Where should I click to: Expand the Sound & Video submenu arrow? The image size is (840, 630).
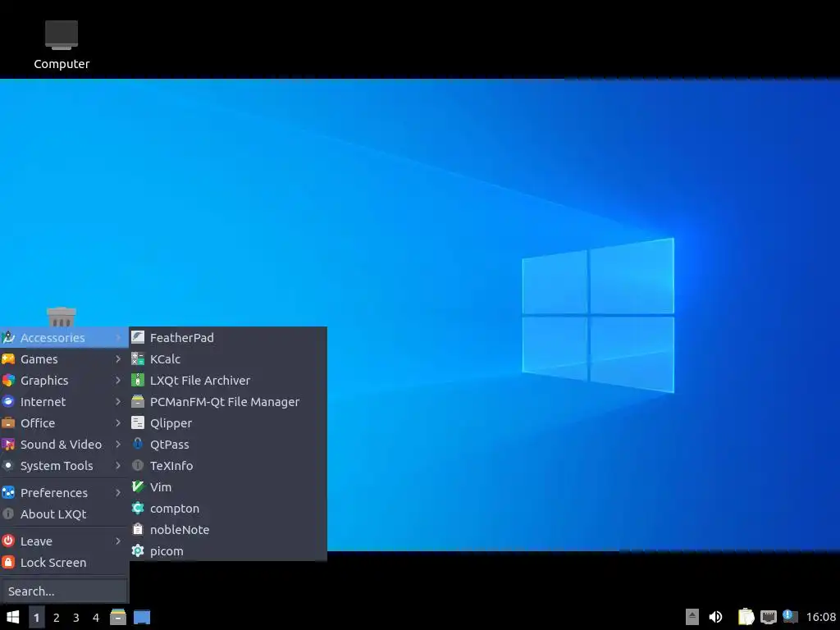118,445
